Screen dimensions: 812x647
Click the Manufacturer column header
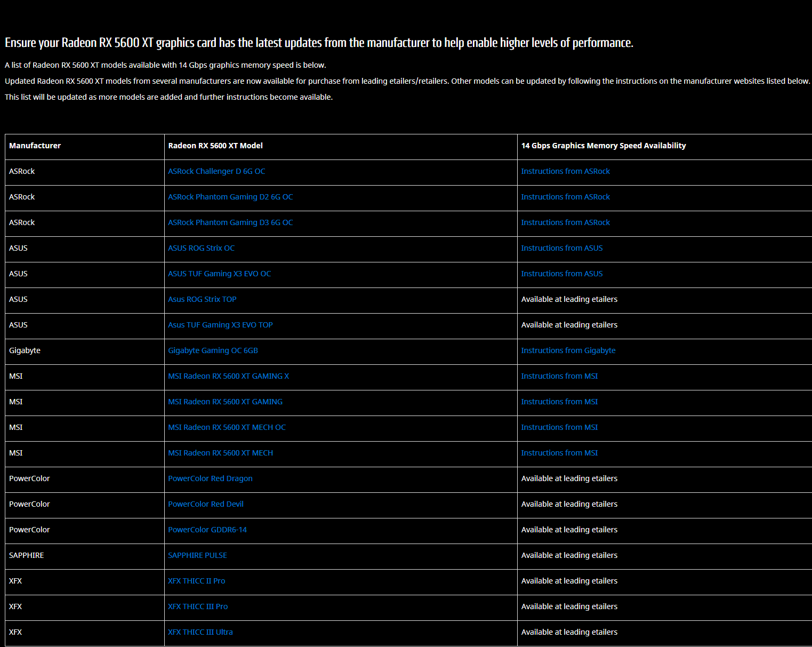tap(35, 146)
